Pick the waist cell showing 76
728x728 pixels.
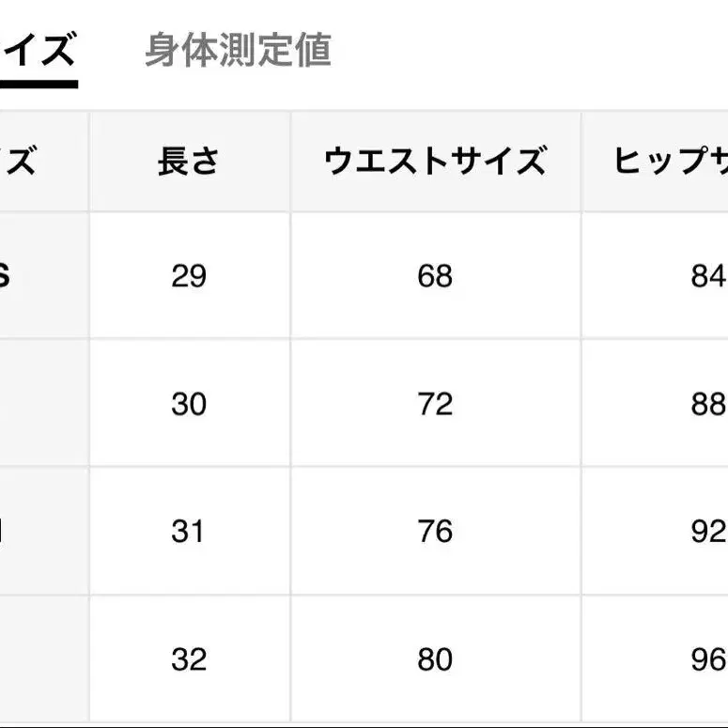tap(435, 532)
